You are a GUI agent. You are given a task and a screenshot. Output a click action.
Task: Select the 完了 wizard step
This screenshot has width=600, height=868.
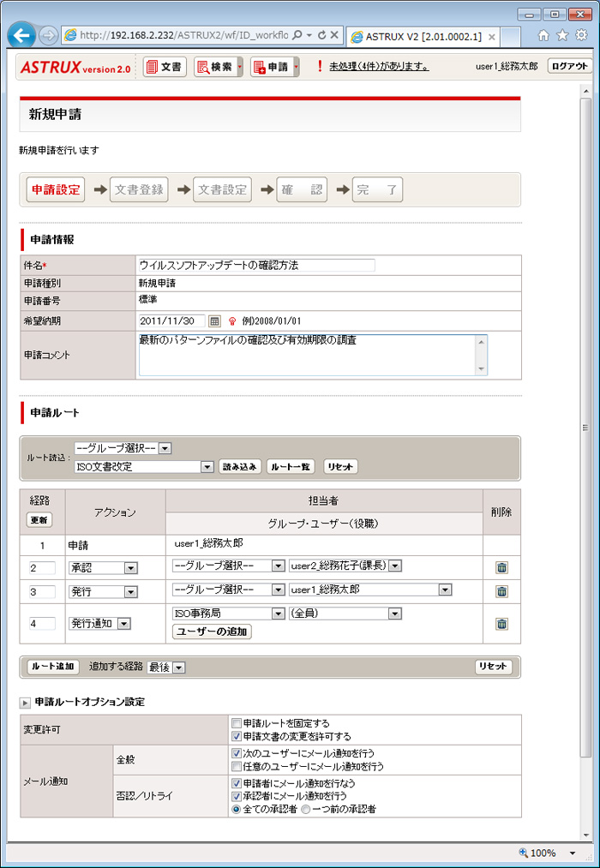point(377,190)
